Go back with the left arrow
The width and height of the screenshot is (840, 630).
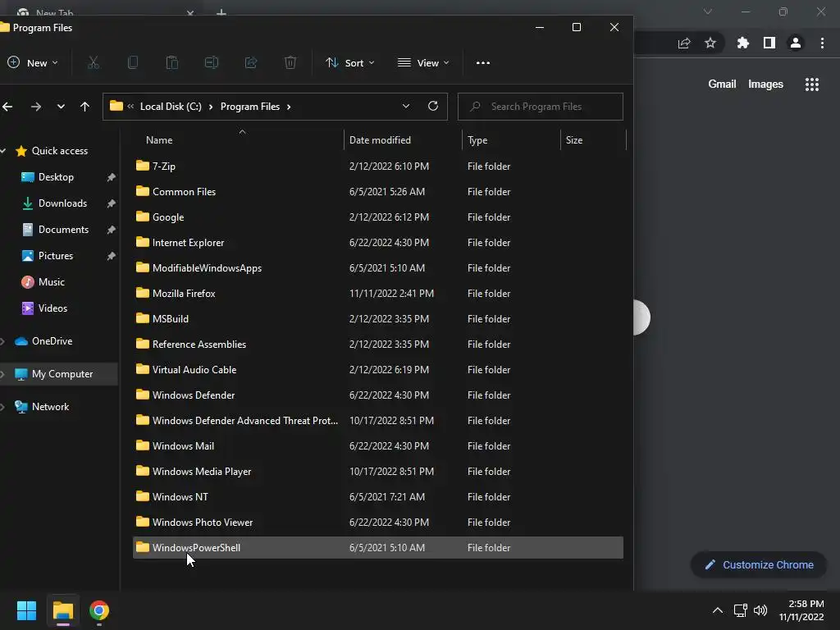click(7, 107)
